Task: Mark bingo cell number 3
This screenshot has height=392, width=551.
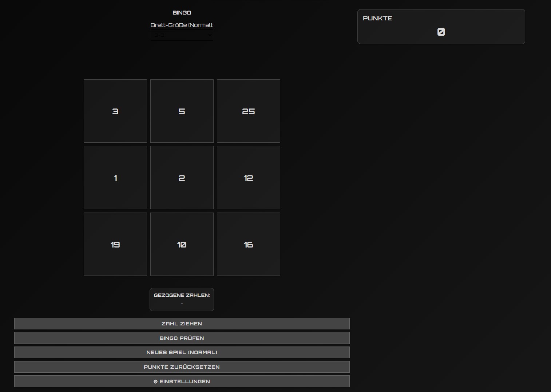Action: 115,111
